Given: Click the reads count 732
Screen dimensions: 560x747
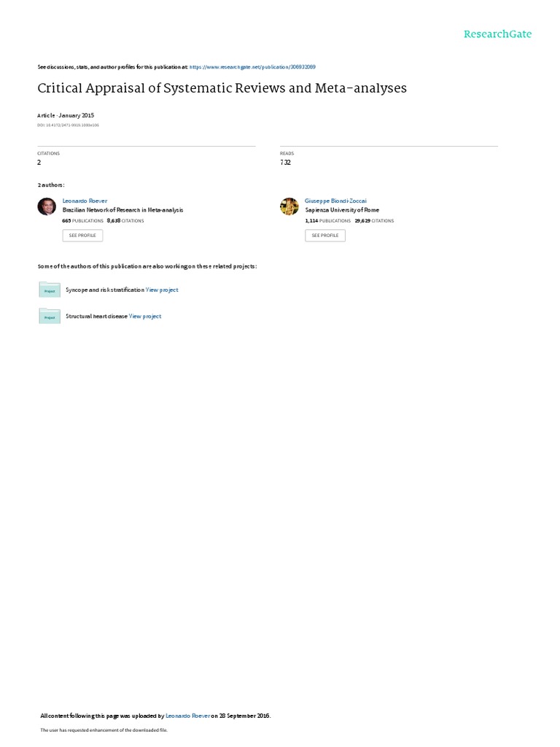Looking at the screenshot, I should (x=285, y=163).
